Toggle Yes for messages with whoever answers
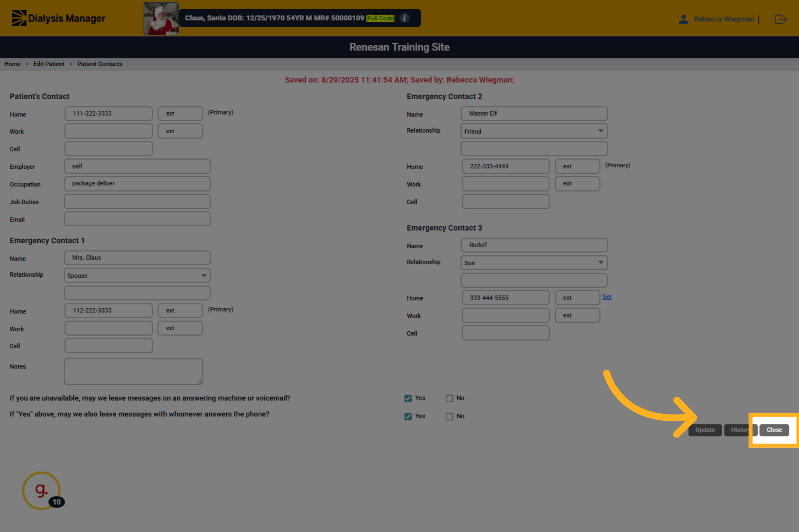 click(x=408, y=417)
